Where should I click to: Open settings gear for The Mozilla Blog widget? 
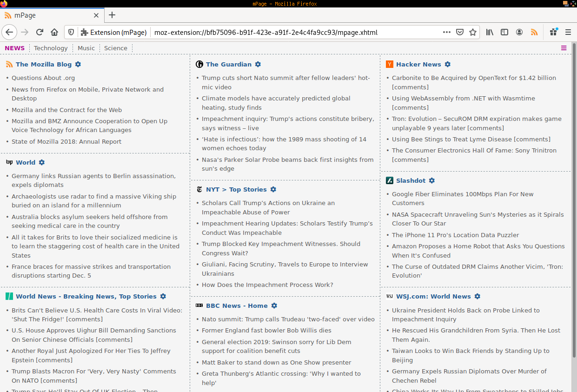78,64
